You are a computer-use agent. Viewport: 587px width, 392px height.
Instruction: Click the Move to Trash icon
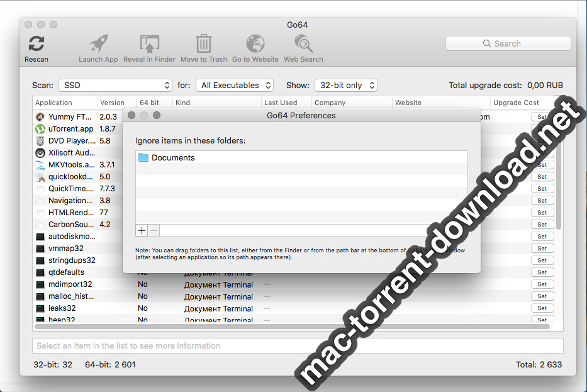tap(204, 43)
